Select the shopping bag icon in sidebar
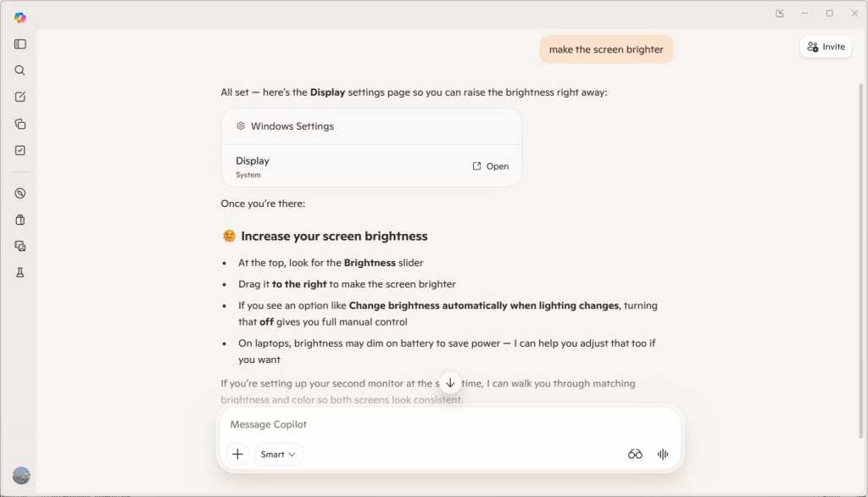Screen dimensions: 868x497 pos(19,219)
